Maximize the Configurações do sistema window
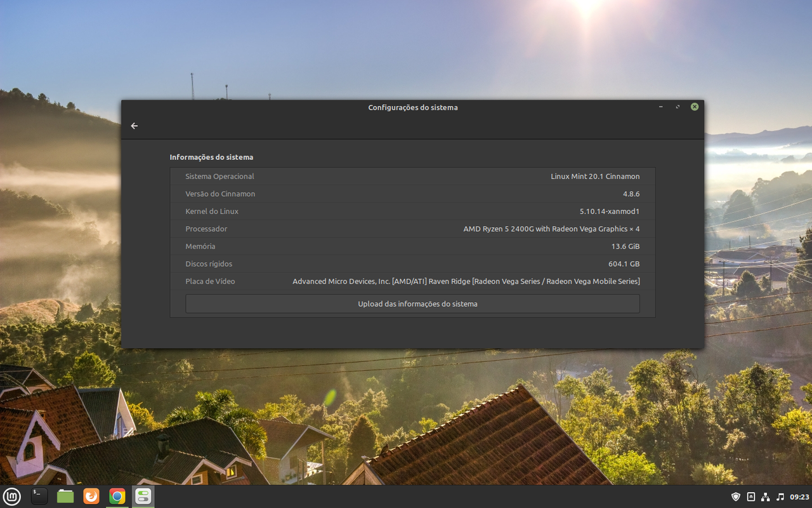This screenshot has height=508, width=812. (x=678, y=107)
